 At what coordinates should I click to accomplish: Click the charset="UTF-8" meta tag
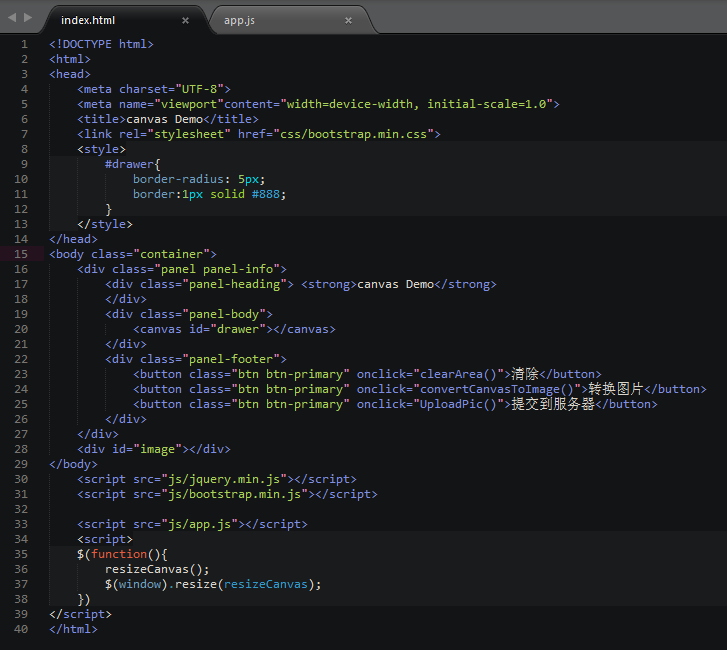click(x=153, y=89)
